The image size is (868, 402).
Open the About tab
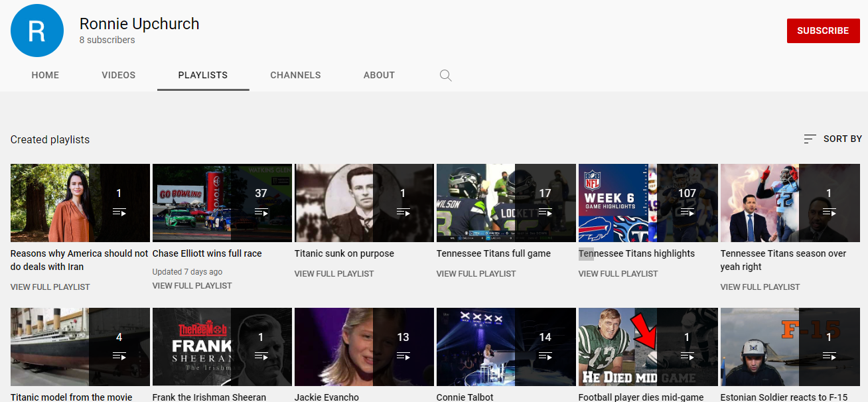click(379, 76)
